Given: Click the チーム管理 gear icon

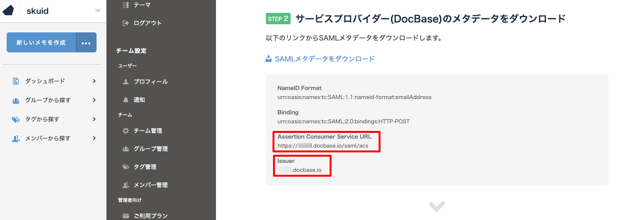Looking at the screenshot, I should 126,131.
